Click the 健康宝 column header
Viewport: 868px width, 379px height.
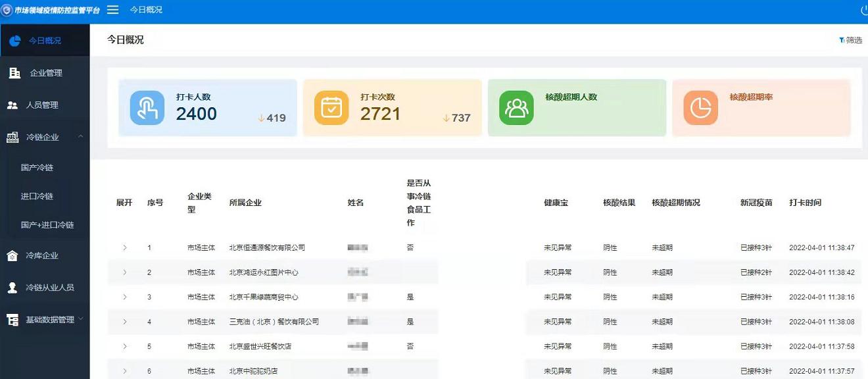[x=556, y=203]
